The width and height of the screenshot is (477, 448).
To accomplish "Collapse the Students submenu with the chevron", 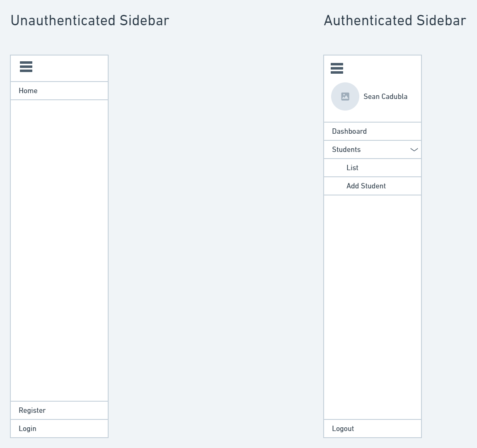I will pos(414,149).
